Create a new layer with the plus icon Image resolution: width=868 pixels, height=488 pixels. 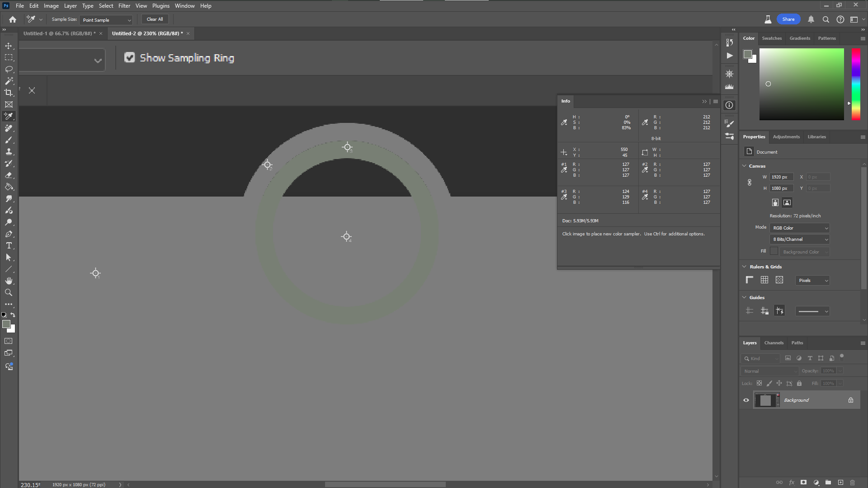(840, 483)
